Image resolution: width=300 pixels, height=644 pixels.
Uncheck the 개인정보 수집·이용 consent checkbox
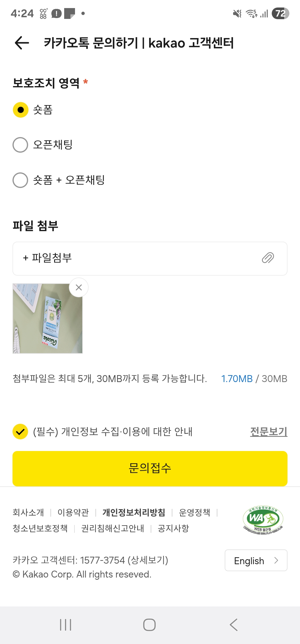(x=20, y=432)
